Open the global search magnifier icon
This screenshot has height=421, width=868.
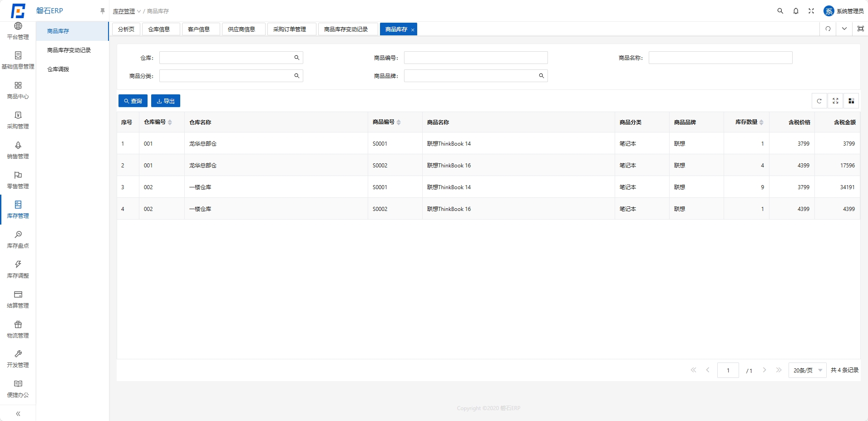[x=780, y=11]
